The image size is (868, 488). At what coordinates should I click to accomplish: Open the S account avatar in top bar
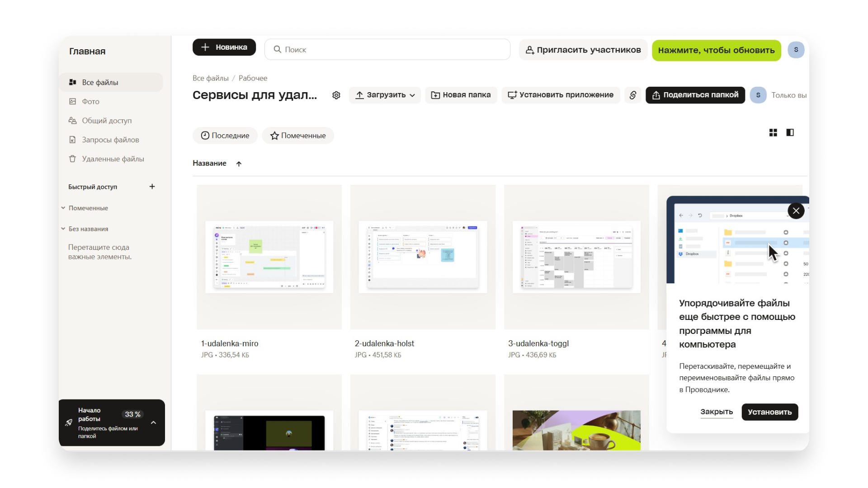796,50
